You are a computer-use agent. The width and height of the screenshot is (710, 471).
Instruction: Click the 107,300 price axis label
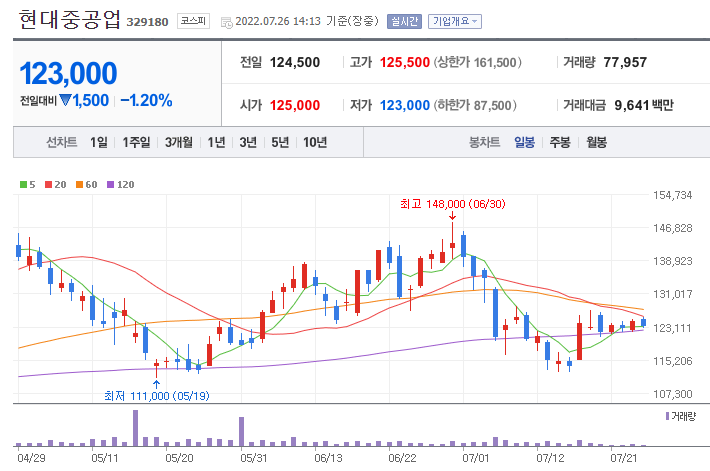672,394
